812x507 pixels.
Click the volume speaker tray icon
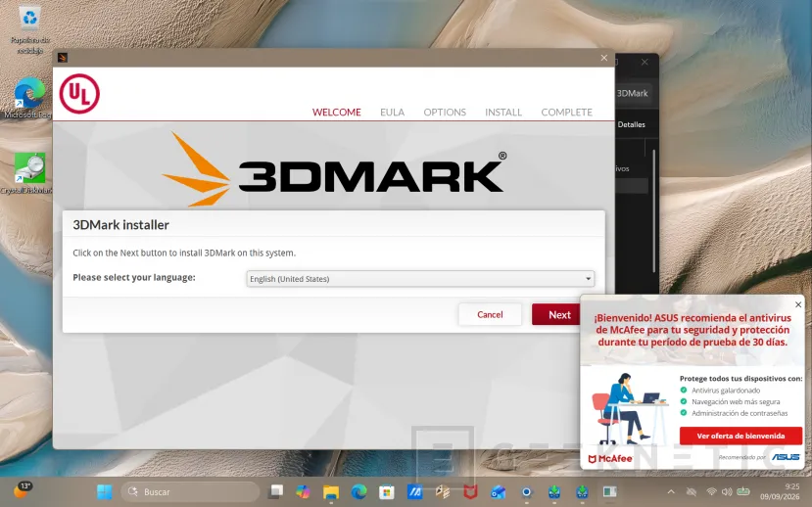point(727,492)
